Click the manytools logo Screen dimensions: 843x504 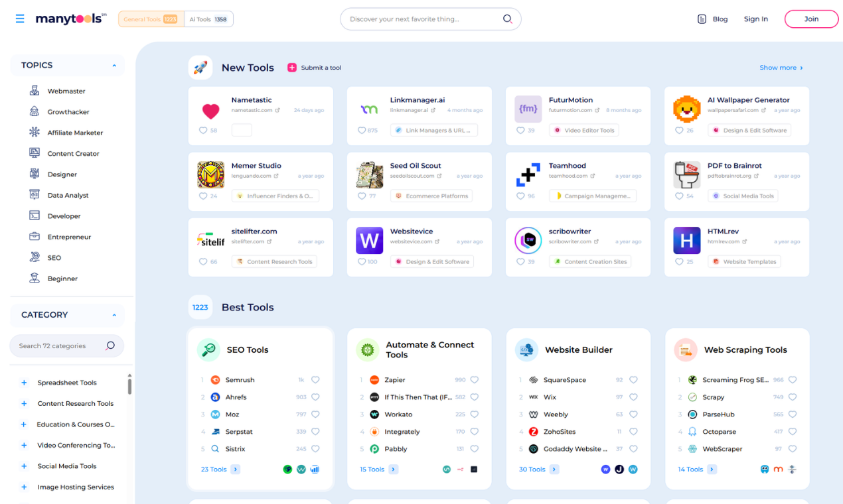click(x=71, y=19)
